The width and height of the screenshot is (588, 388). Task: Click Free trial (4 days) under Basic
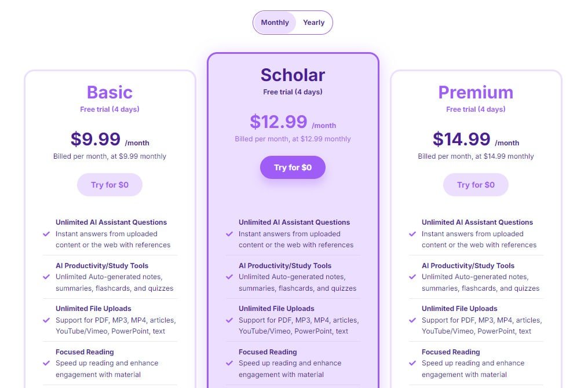pos(109,109)
